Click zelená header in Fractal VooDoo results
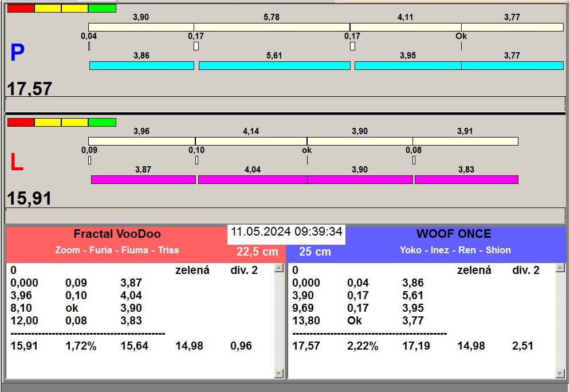The height and width of the screenshot is (392, 570). [x=192, y=270]
